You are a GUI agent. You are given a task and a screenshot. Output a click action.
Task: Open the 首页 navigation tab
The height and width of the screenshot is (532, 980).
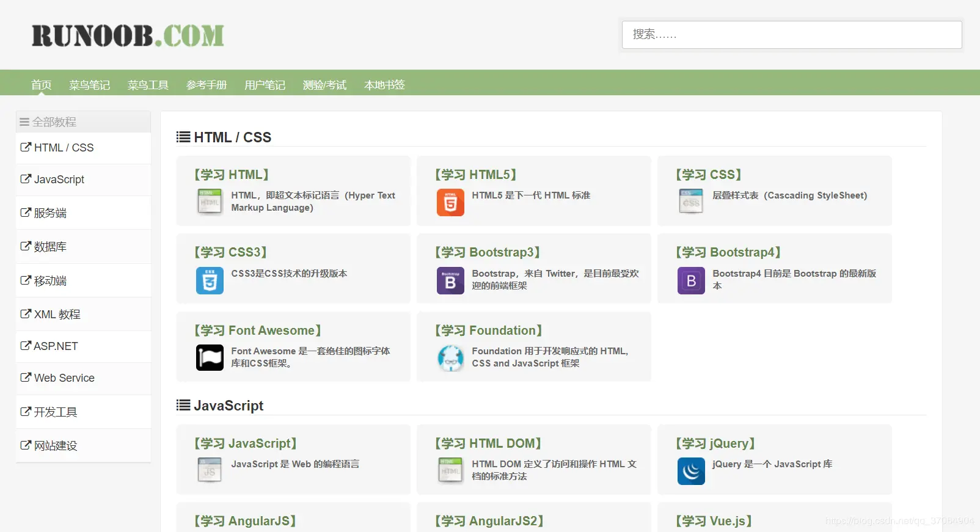tap(41, 85)
